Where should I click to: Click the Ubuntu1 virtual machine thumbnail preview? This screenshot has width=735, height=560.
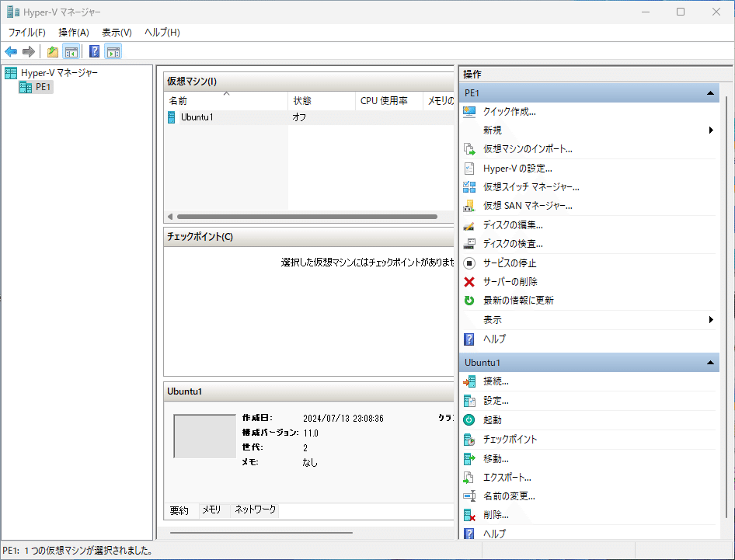pyautogui.click(x=205, y=437)
